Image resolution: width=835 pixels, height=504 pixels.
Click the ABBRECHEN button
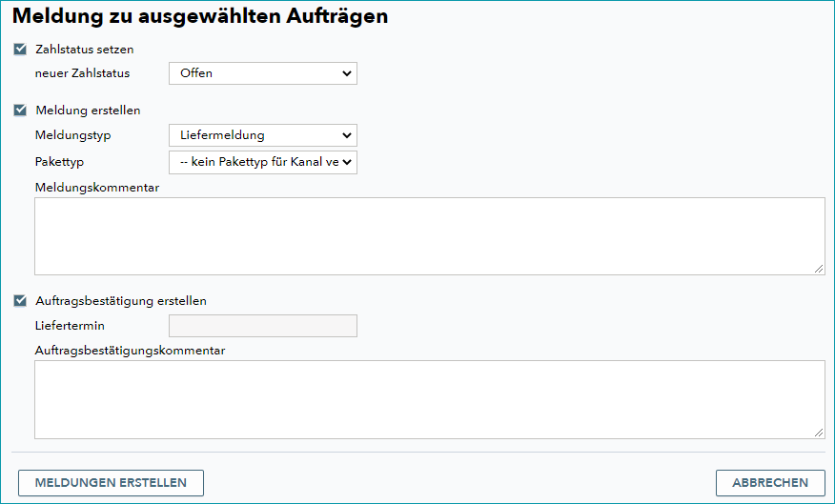click(x=770, y=483)
